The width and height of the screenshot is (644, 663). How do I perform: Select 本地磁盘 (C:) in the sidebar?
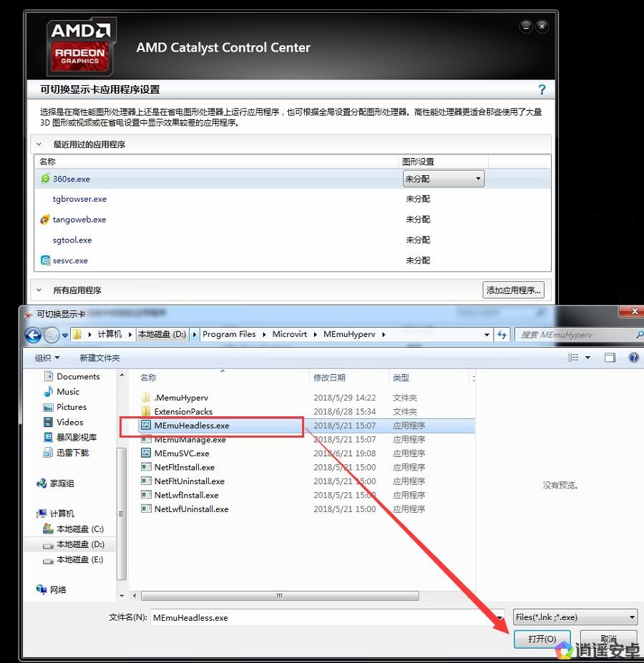(79, 529)
